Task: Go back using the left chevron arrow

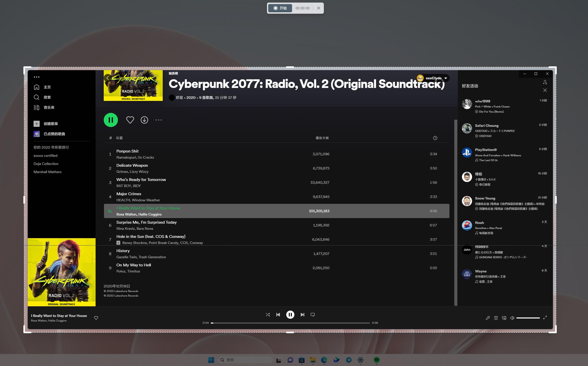Action: pyautogui.click(x=108, y=78)
